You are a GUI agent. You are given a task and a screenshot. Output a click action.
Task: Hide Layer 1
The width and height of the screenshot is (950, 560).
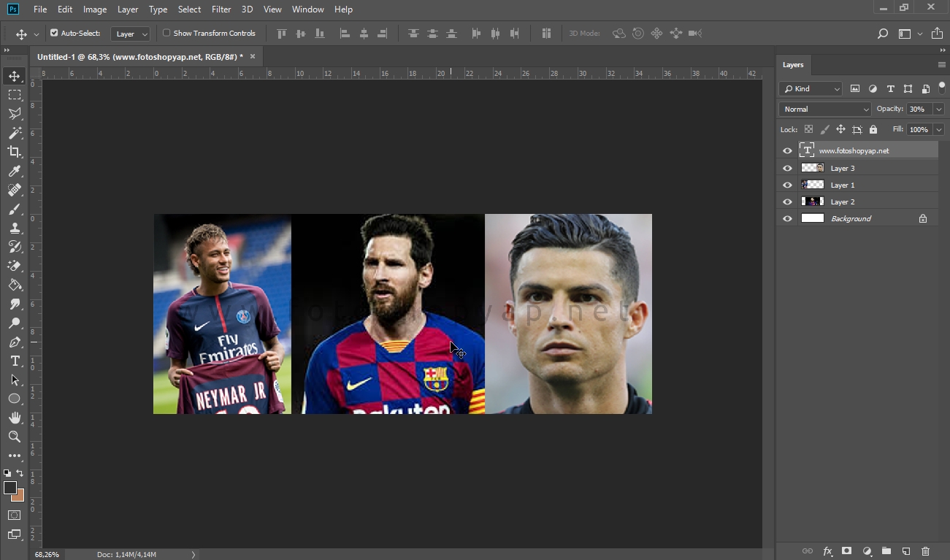[787, 185]
